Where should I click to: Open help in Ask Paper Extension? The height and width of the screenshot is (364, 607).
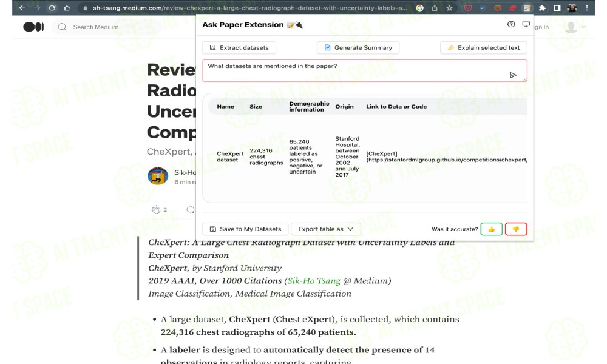511,24
